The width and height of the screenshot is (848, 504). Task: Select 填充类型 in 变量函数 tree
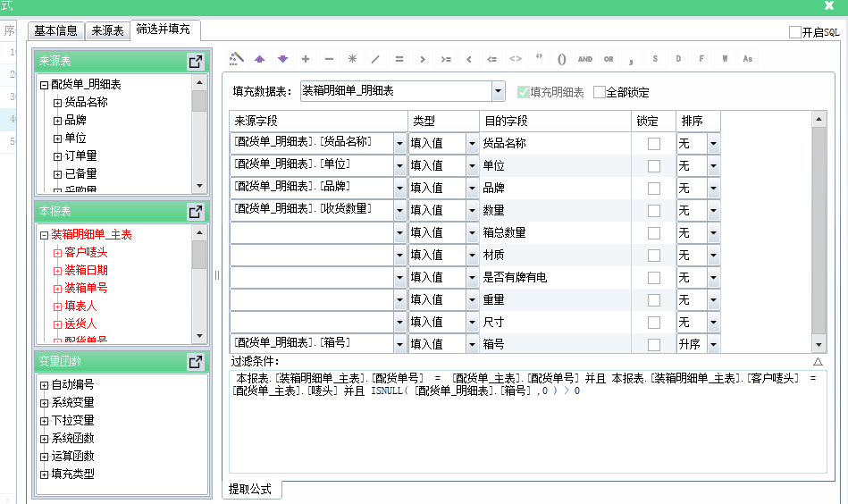pos(72,475)
